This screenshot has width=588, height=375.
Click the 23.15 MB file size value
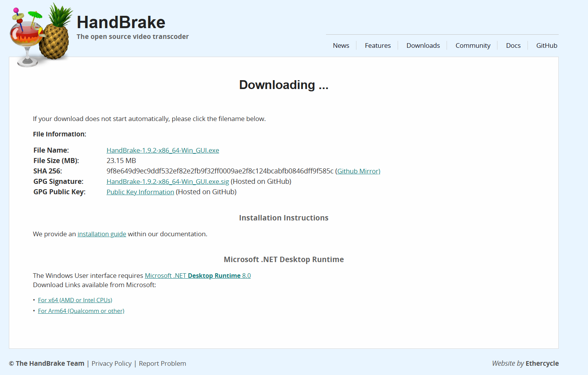[x=121, y=161]
